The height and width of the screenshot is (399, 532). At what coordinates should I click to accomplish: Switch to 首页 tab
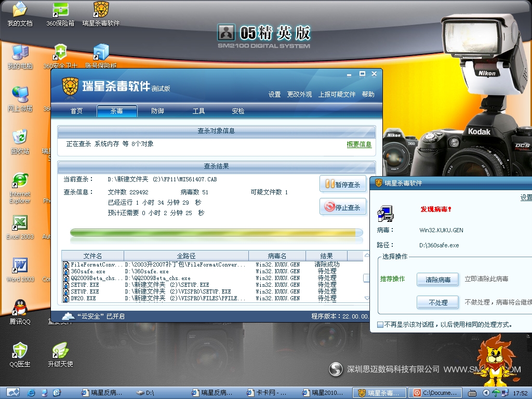[x=76, y=111]
